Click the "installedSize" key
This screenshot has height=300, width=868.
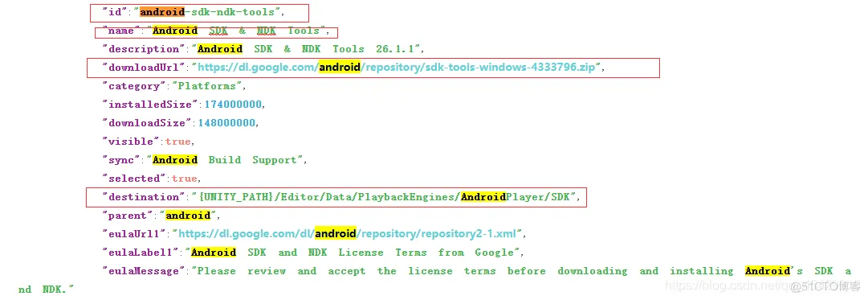[x=151, y=105]
